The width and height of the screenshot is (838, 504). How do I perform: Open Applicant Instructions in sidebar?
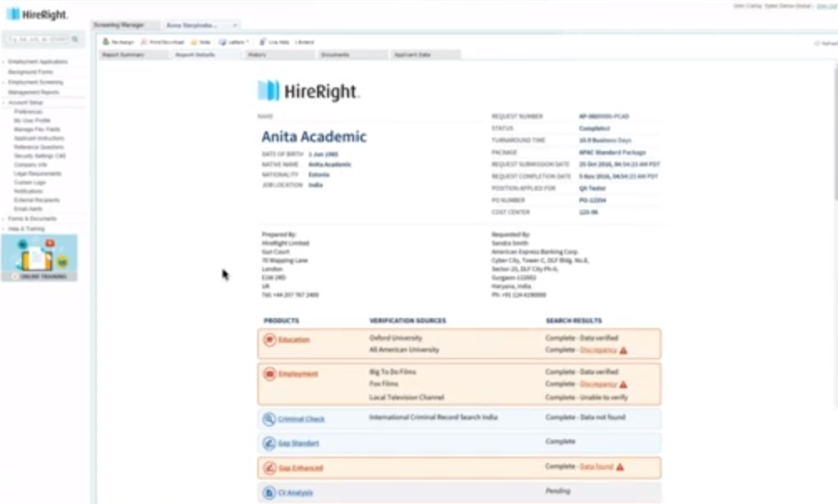(38, 138)
